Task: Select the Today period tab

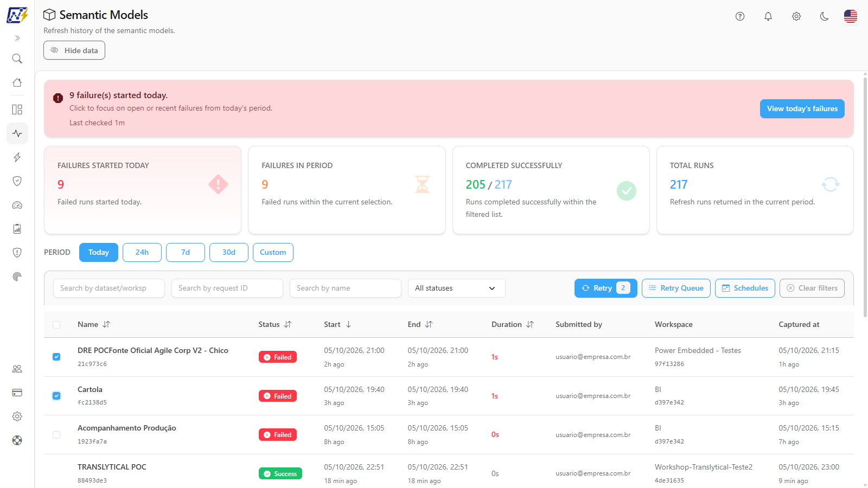Action: (99, 252)
